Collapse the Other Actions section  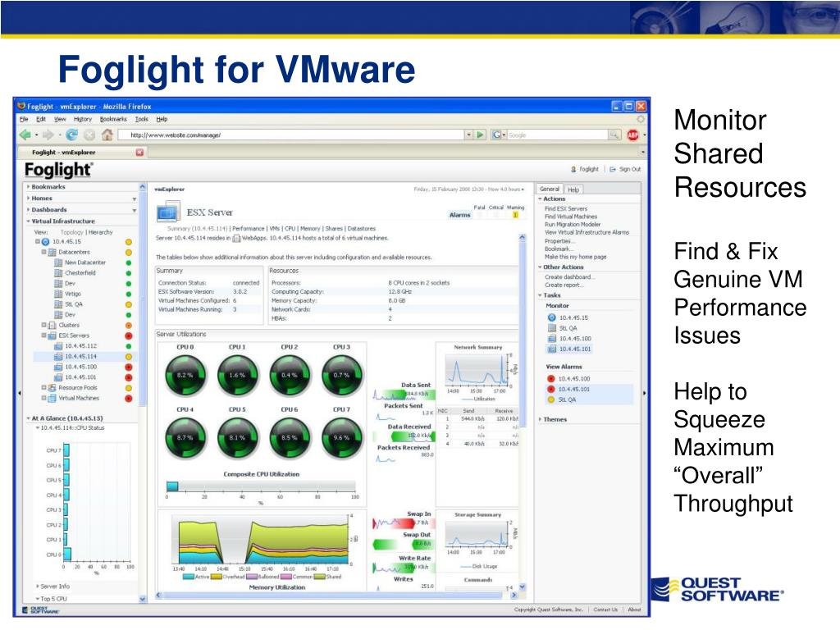540,267
